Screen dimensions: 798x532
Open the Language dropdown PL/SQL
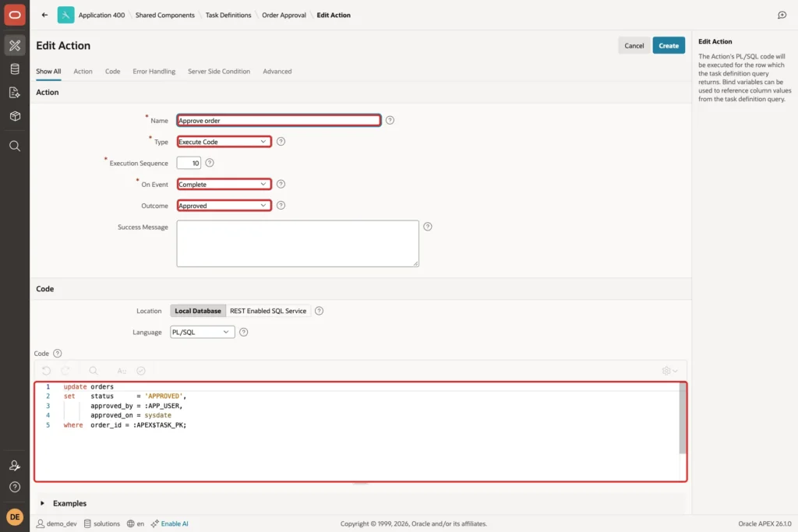tap(203, 332)
